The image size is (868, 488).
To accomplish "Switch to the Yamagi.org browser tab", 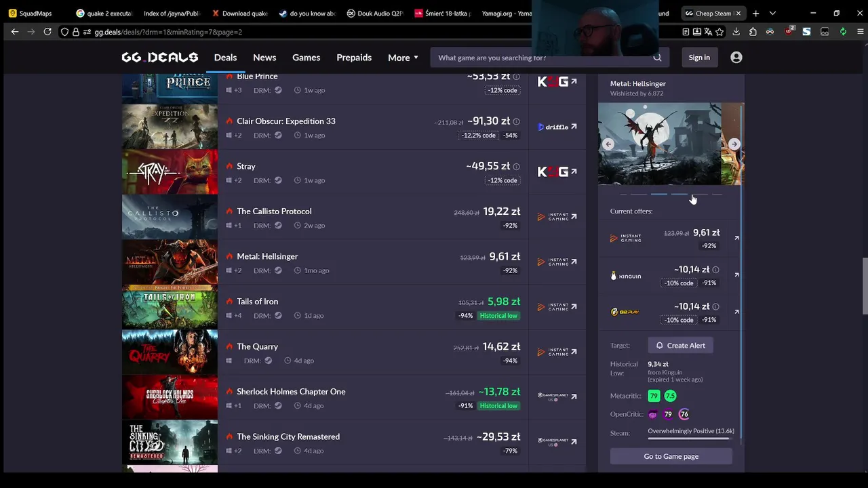I will tap(505, 13).
